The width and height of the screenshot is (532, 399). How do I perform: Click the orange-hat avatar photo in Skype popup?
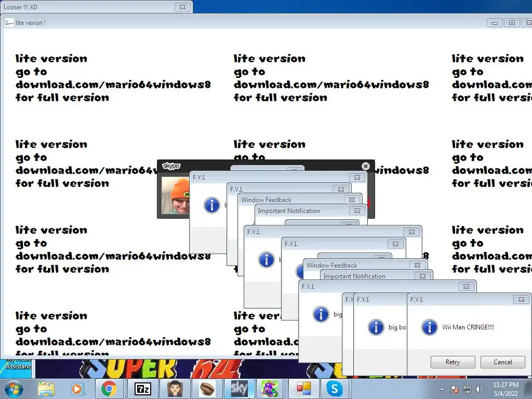(x=175, y=195)
